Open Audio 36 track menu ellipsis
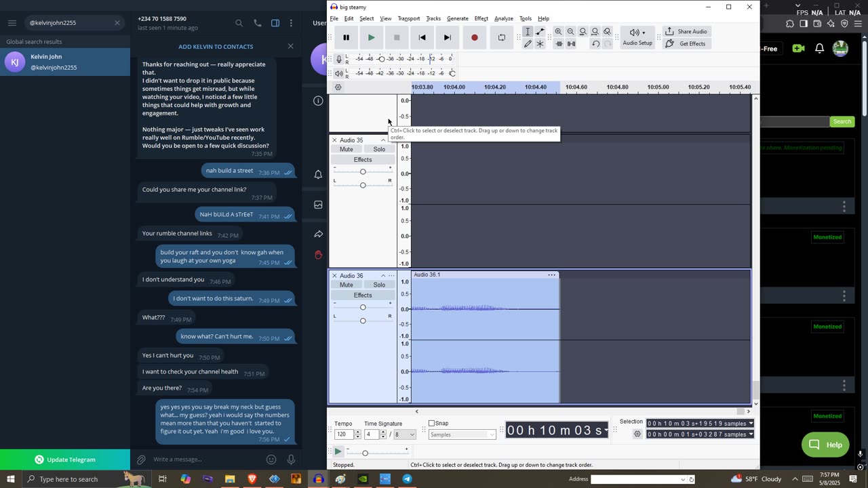This screenshot has width=868, height=488. (391, 276)
